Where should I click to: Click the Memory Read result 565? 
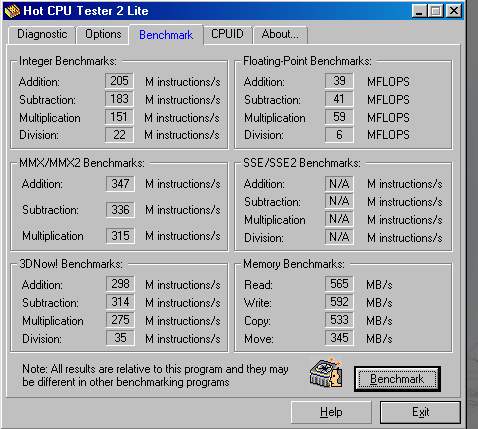pos(339,284)
